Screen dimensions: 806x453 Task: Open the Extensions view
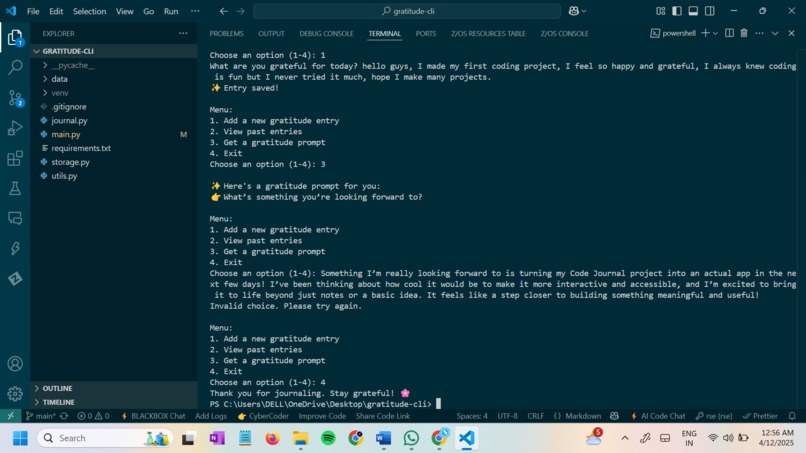(15, 158)
